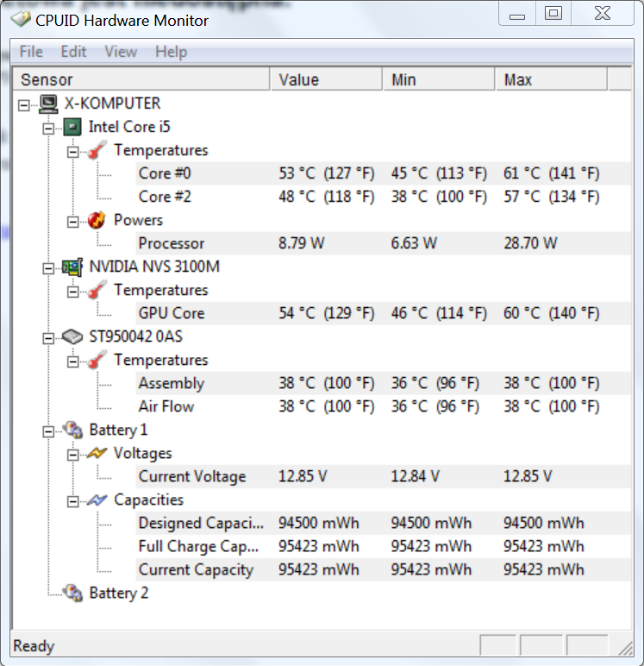Collapse the Capacities node
The height and width of the screenshot is (666, 644).
73,501
